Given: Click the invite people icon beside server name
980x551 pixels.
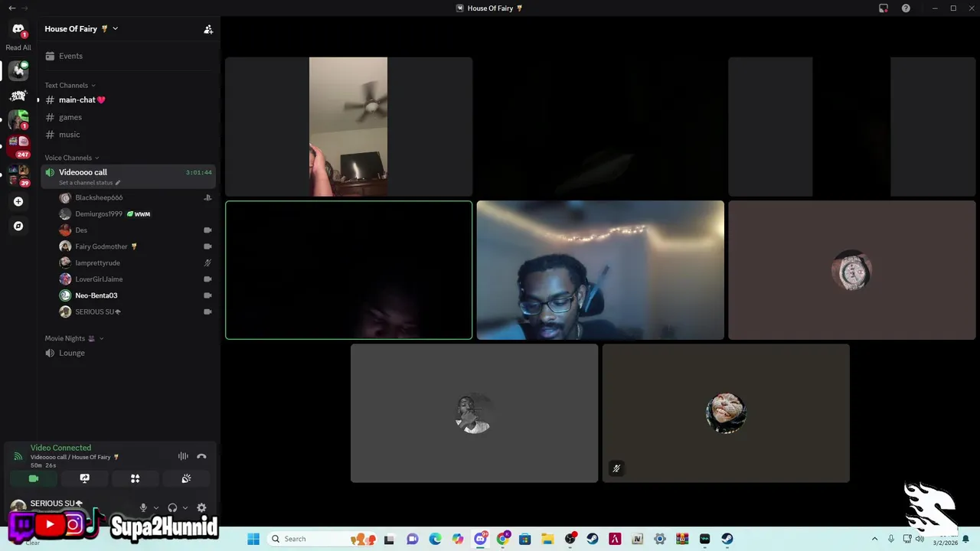Looking at the screenshot, I should click(x=208, y=29).
